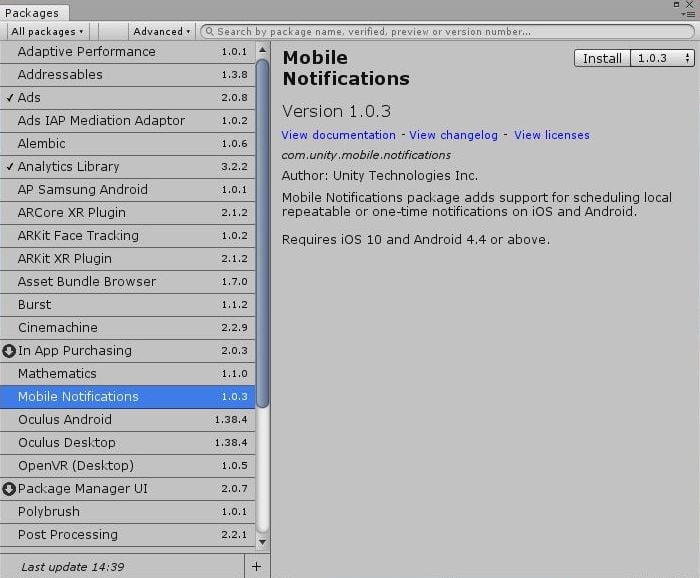Click the checkmark next to Ads
Viewport: 700px width, 578px height.
[10, 98]
